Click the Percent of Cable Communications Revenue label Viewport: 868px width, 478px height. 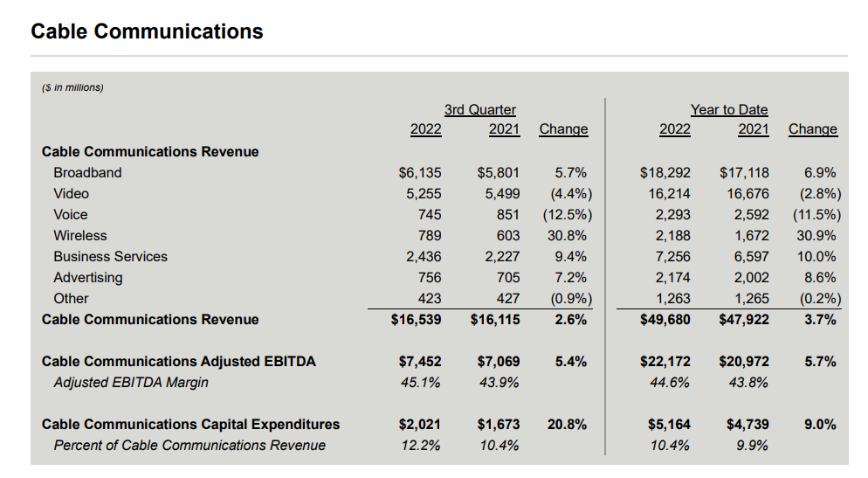pos(189,446)
